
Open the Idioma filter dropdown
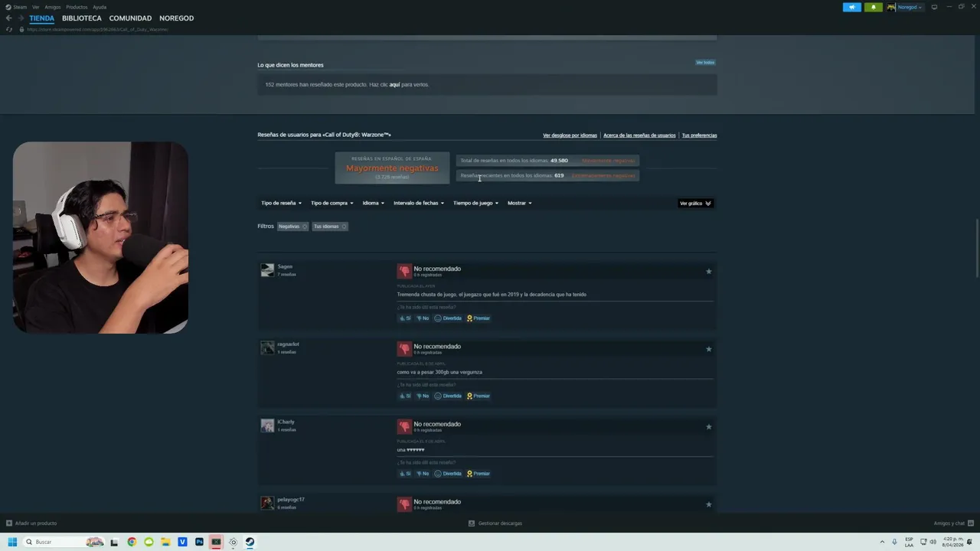click(374, 203)
